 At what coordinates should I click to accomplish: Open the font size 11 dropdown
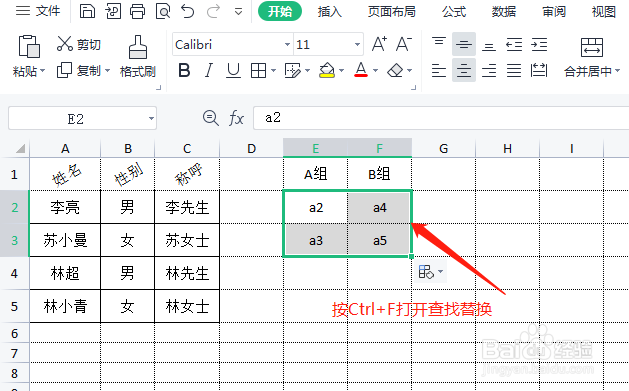coord(357,45)
